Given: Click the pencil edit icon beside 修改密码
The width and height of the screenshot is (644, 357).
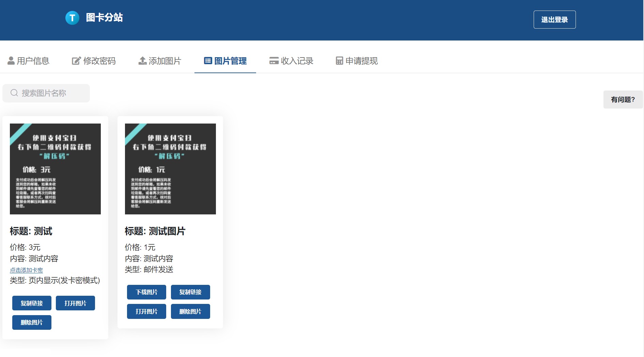Looking at the screenshot, I should point(76,61).
